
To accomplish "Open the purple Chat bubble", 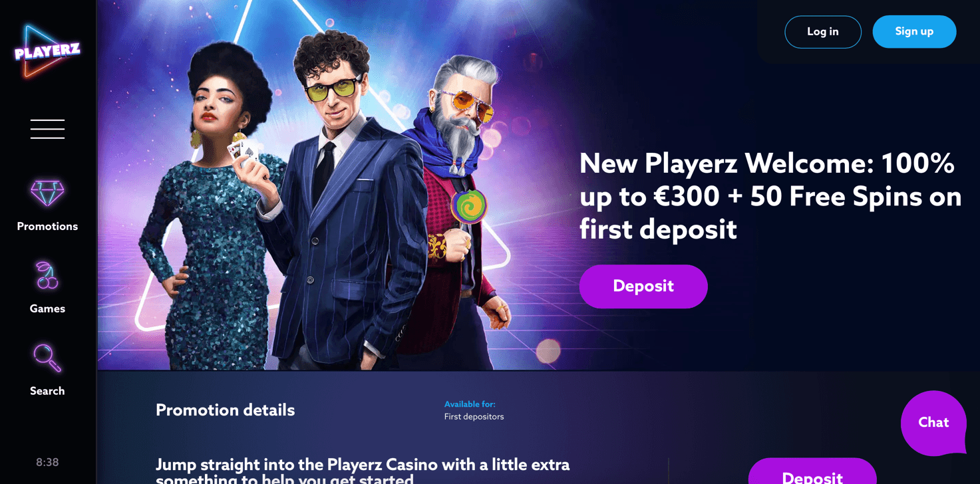I will 933,423.
